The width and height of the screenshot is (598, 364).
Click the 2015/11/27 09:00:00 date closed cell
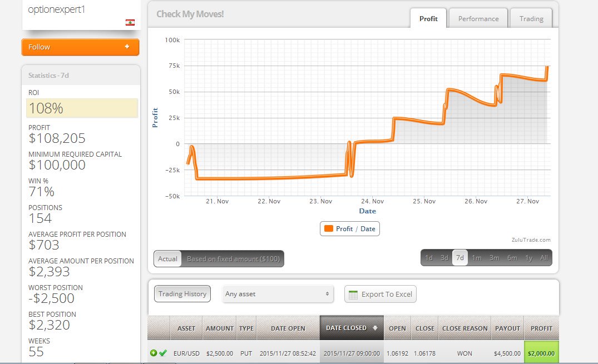point(352,353)
